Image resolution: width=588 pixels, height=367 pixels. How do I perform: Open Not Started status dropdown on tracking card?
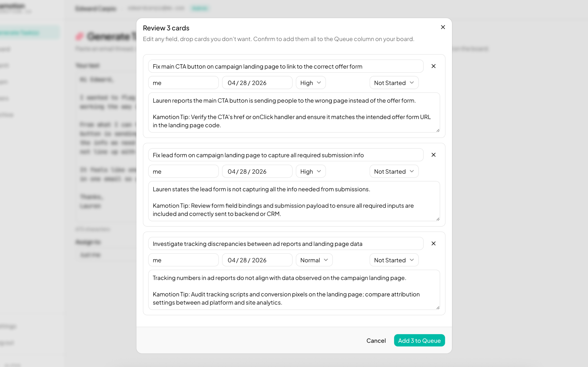394,260
